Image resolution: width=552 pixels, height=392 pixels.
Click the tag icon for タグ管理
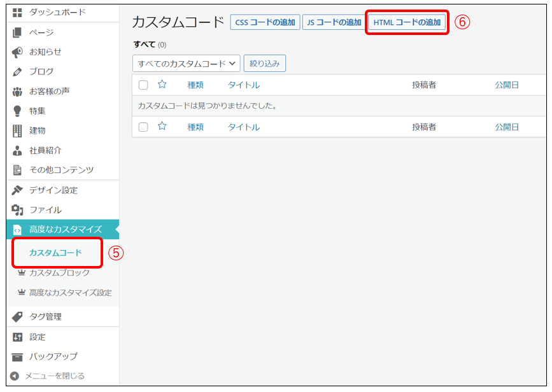coord(17,317)
